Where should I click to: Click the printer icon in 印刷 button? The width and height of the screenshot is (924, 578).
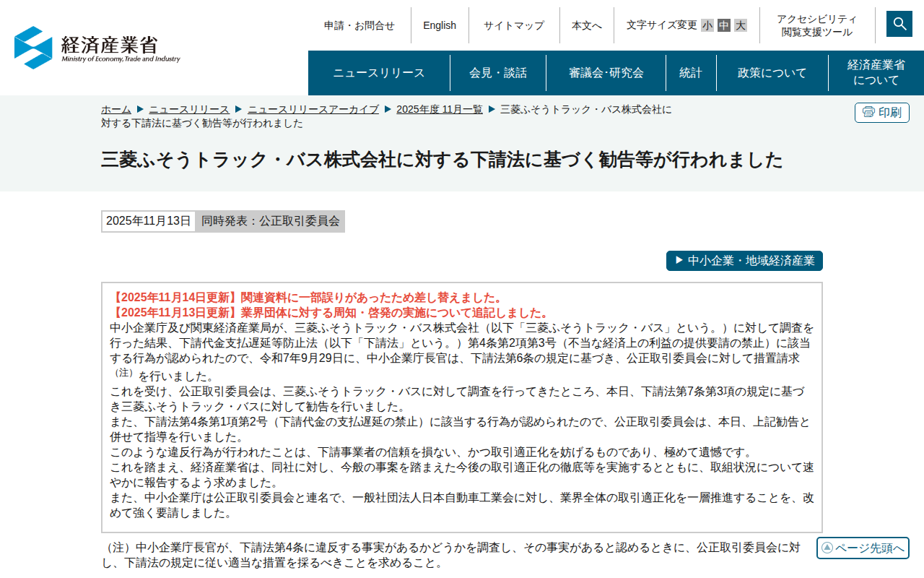click(x=868, y=112)
